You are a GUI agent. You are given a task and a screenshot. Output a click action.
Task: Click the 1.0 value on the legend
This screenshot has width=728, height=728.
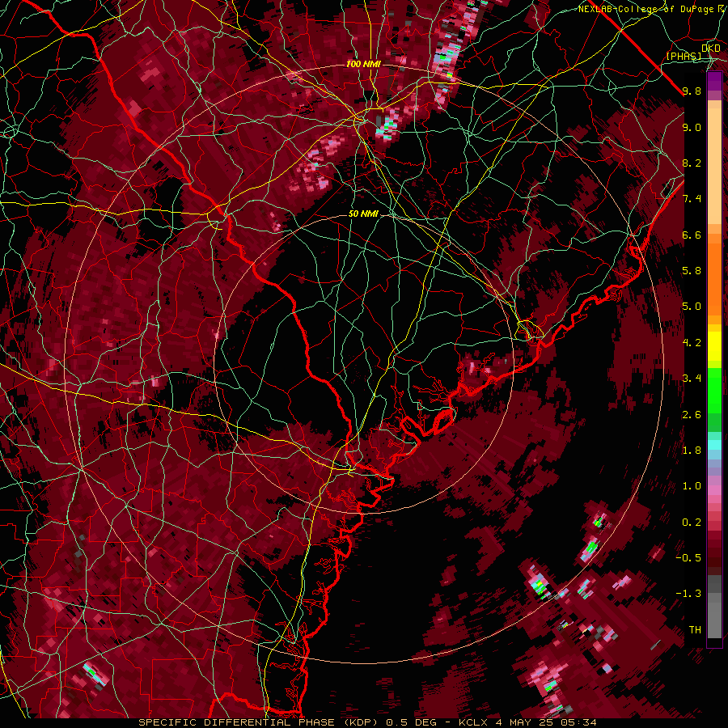(692, 486)
